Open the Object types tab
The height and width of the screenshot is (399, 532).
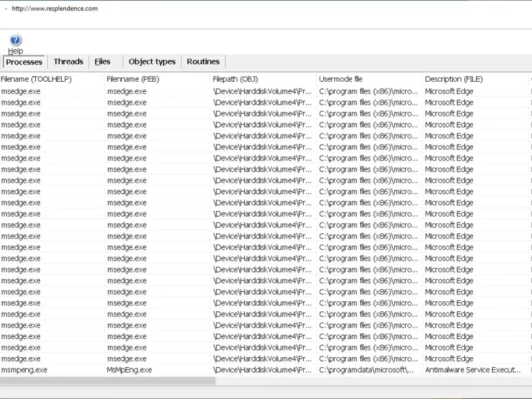point(152,62)
